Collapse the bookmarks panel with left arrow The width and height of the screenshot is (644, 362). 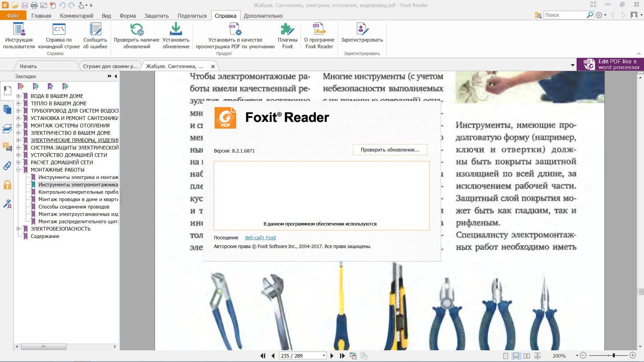coord(116,76)
